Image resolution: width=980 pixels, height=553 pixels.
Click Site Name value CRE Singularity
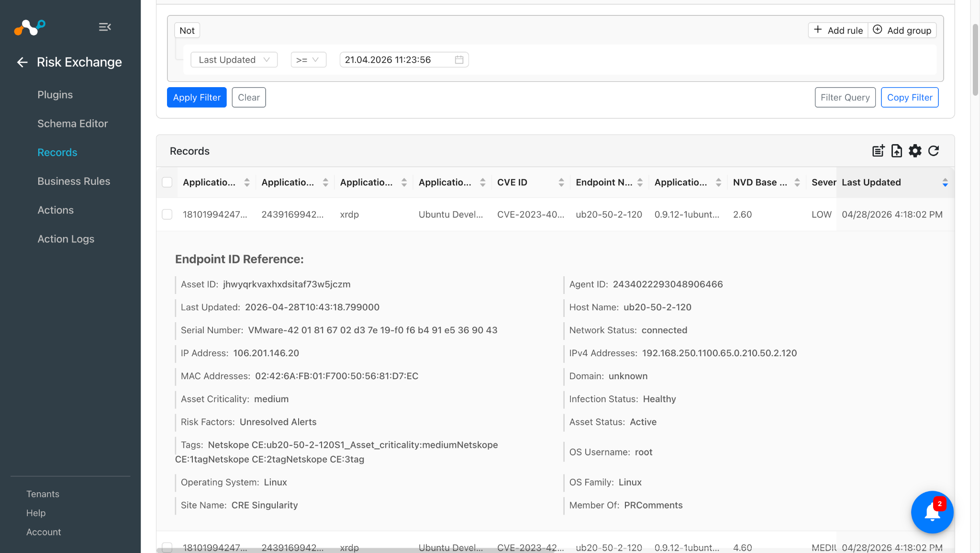tap(265, 505)
